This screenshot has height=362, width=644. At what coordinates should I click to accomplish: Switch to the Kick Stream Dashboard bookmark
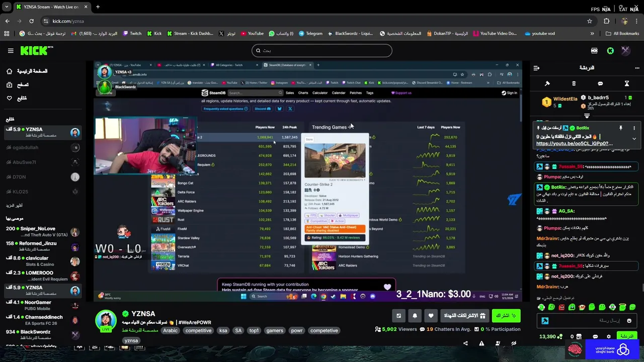point(190,34)
